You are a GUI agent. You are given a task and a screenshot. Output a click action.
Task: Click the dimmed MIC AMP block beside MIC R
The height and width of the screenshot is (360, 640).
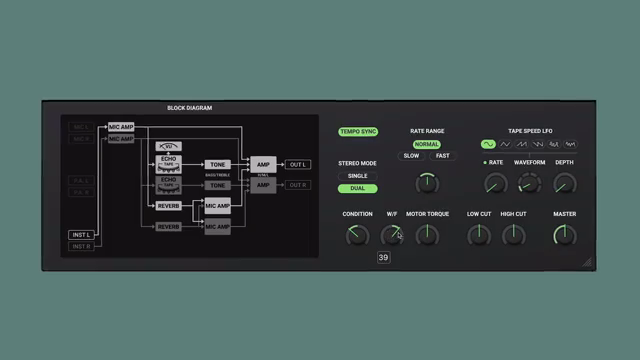click(121, 139)
